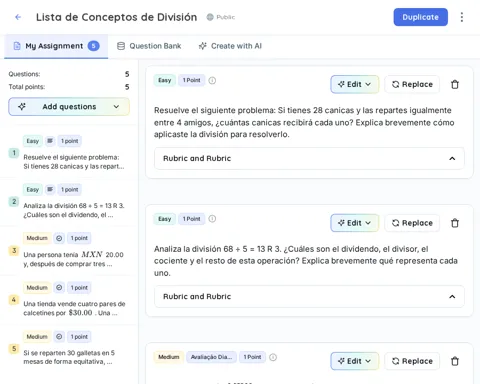
Task: Click the Easy badge on the división 68 card
Action: 165,219
